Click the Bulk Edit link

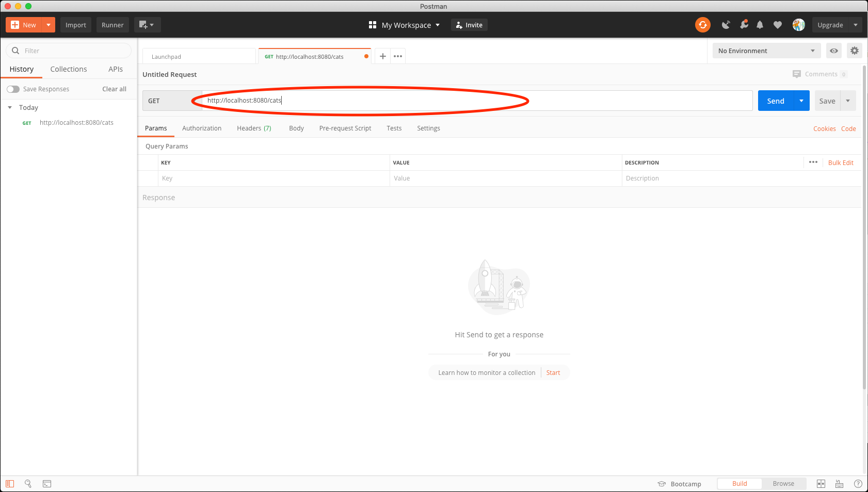(841, 162)
